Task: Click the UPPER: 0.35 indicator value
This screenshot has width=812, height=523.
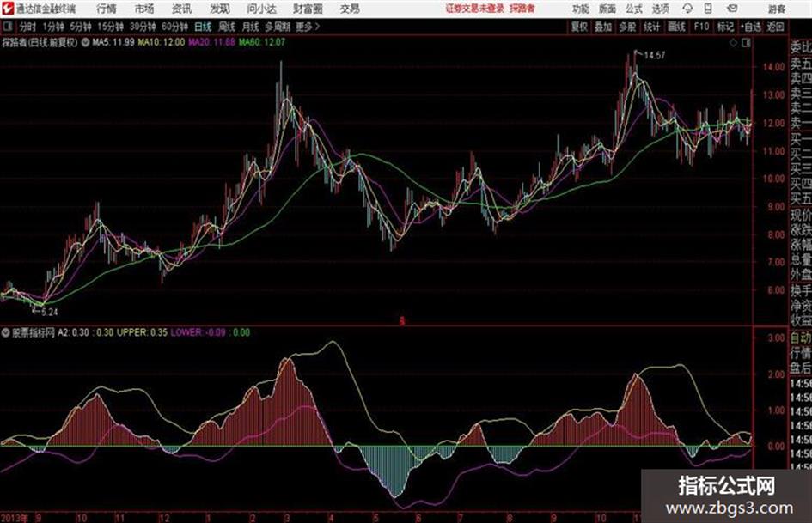Action: (143, 332)
